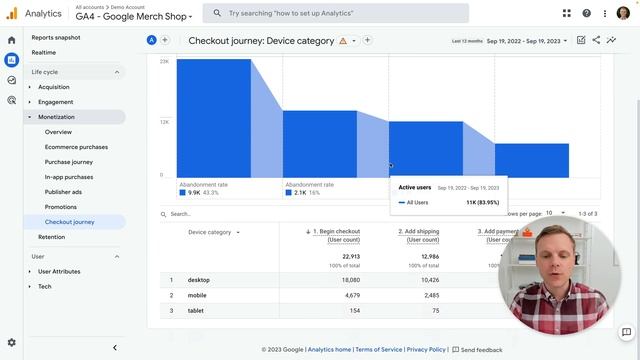Open the vertical three-dot more menu
The width and height of the screenshot is (640, 360).
click(x=604, y=13)
